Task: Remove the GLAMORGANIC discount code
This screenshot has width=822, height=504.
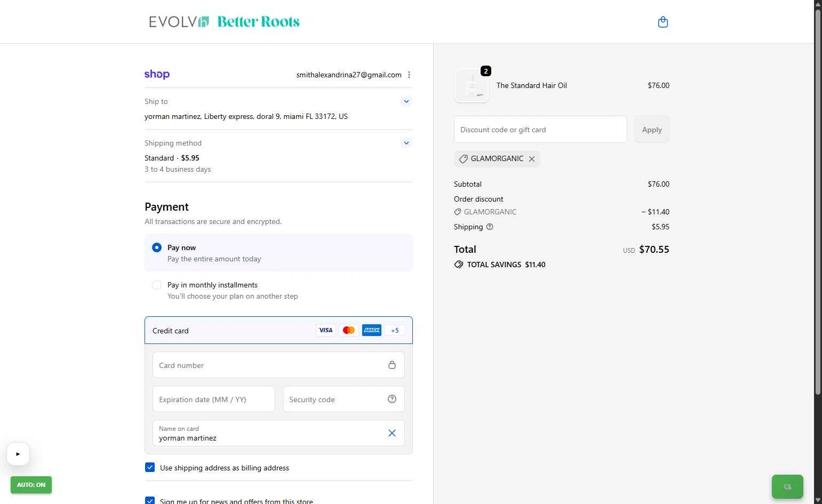Action: tap(532, 159)
